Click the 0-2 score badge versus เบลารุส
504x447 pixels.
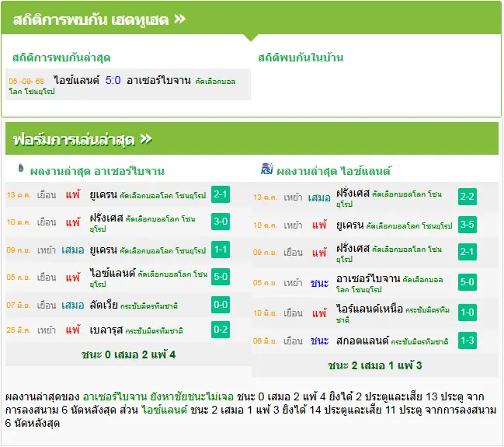point(221,330)
